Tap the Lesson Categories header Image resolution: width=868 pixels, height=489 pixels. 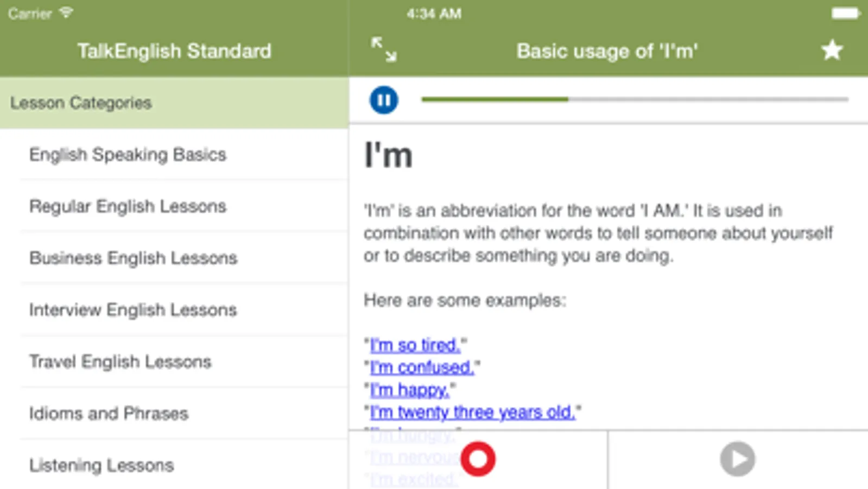pos(81,103)
